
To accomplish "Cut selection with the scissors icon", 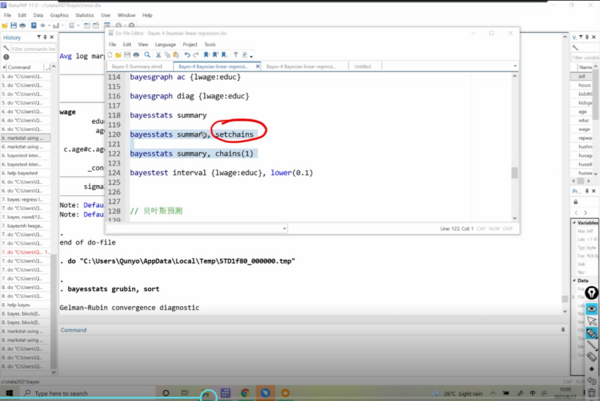I will (x=158, y=55).
